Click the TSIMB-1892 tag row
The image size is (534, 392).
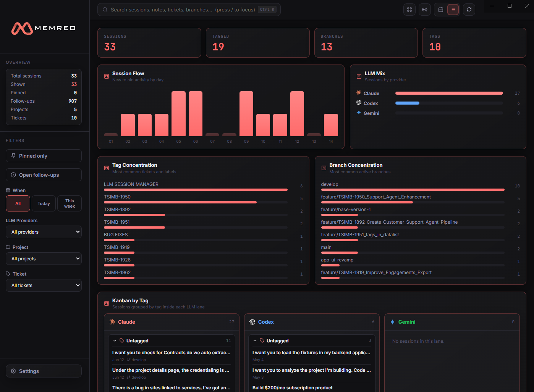coord(203,211)
